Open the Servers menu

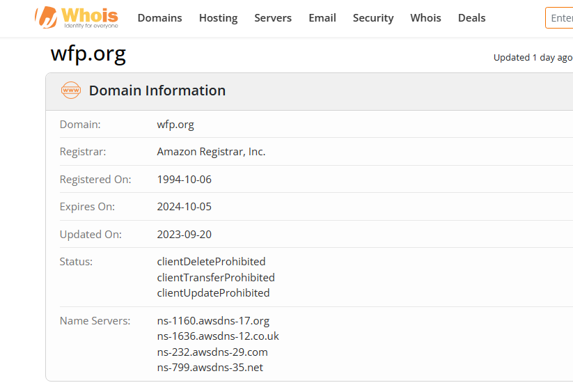pos(273,18)
